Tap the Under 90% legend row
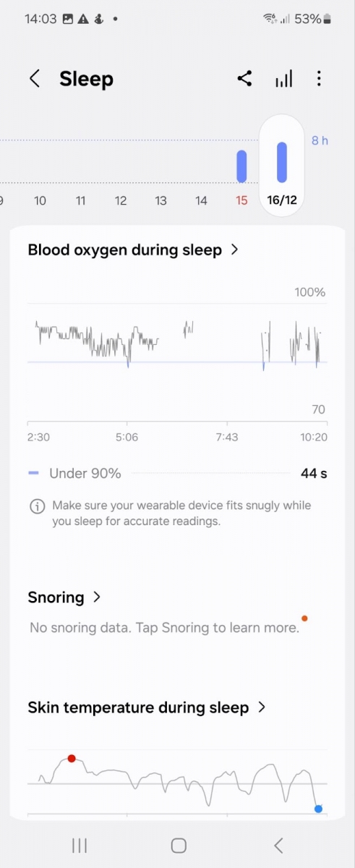The height and width of the screenshot is (868, 355). (x=177, y=474)
